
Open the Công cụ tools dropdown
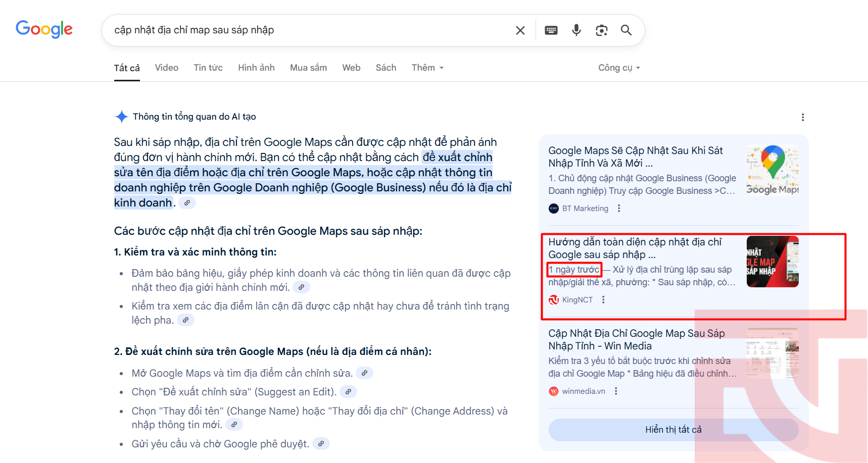pos(619,68)
